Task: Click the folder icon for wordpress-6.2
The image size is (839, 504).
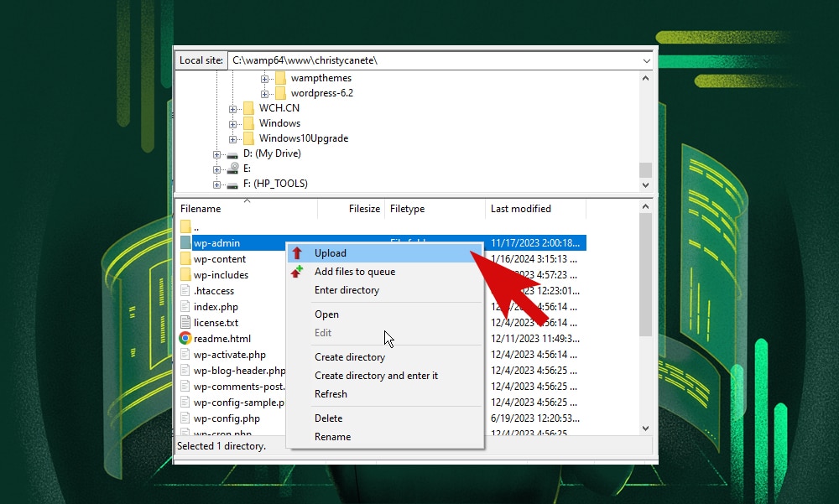Action: 280,93
